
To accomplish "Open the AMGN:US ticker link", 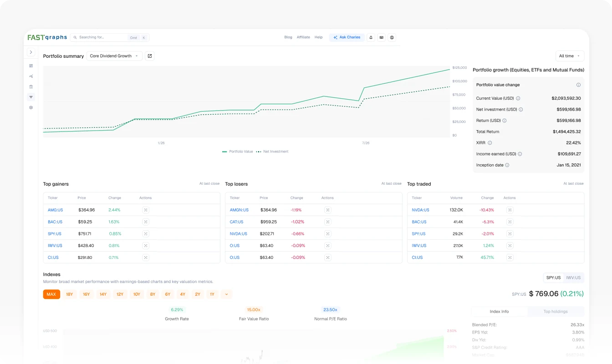I will tap(239, 210).
